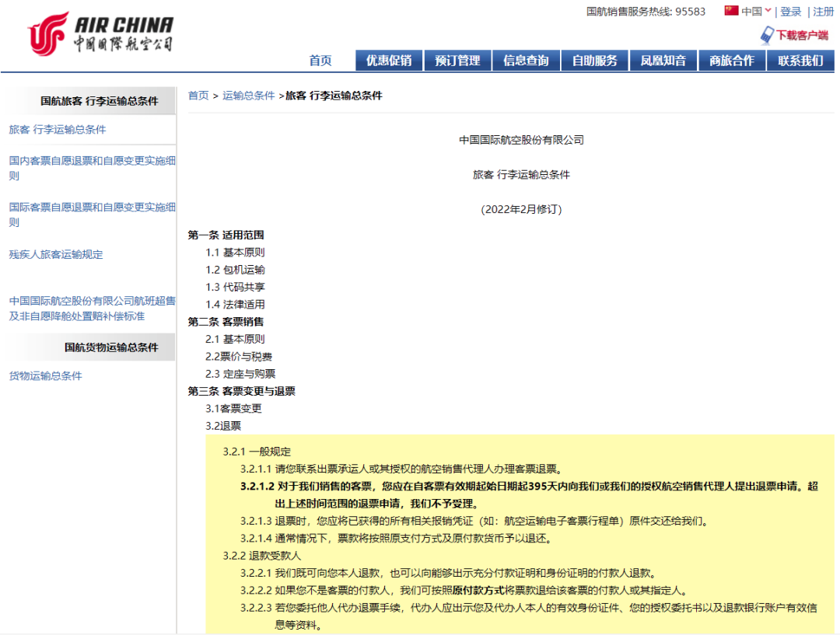Viewport: 840px width, 635px height.
Task: Open the 自助服务 menu
Action: tap(594, 61)
